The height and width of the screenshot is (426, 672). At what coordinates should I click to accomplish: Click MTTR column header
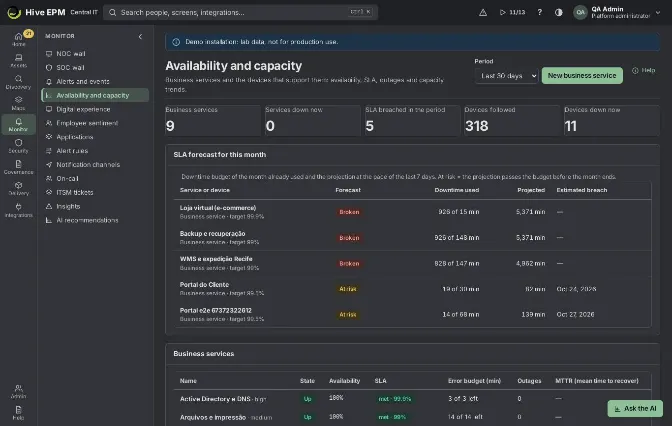pyautogui.click(x=597, y=381)
